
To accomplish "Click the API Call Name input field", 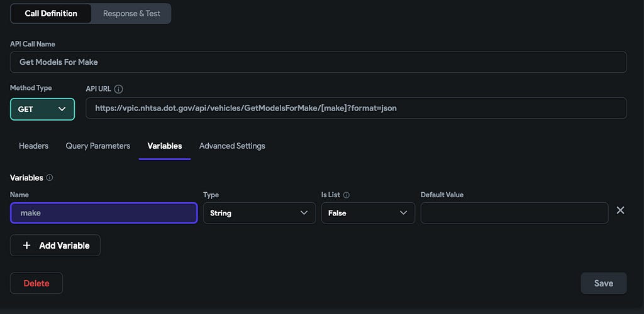I will tap(318, 62).
